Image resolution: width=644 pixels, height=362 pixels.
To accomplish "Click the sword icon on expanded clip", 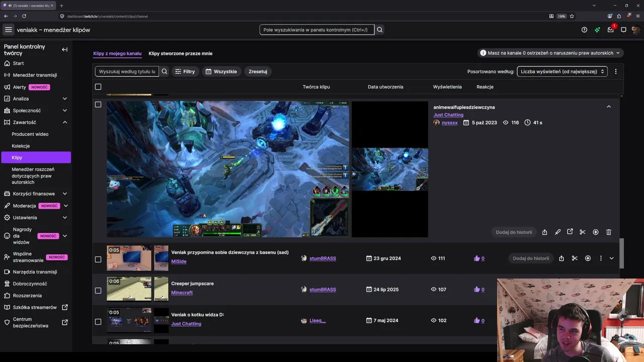I will tap(557, 232).
